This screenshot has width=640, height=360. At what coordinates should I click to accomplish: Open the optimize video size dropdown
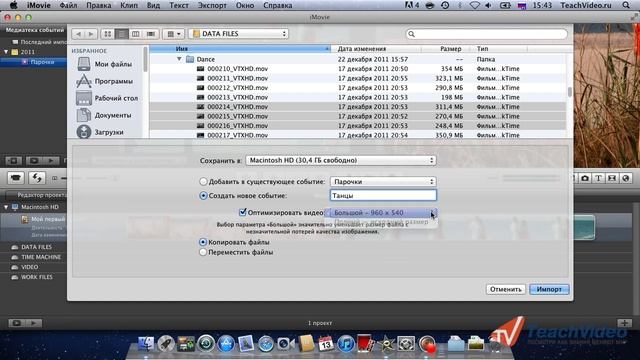click(x=383, y=213)
